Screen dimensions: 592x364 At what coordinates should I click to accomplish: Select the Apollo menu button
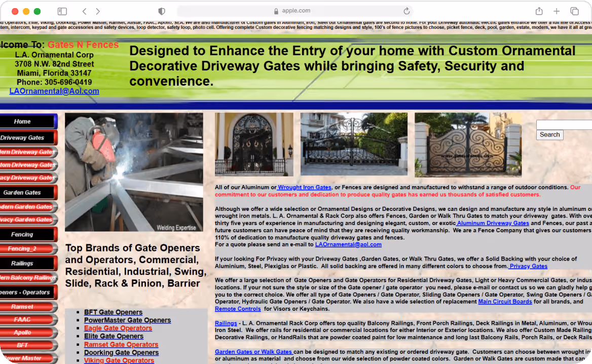(28, 332)
